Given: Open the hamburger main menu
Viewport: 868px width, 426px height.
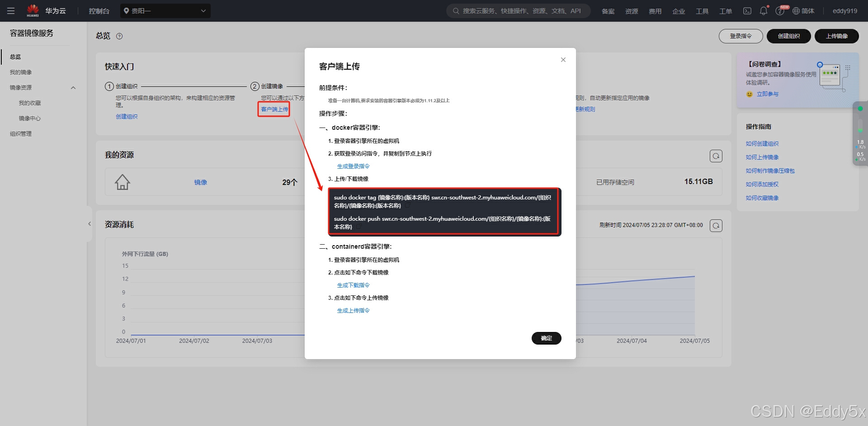Looking at the screenshot, I should [x=11, y=11].
